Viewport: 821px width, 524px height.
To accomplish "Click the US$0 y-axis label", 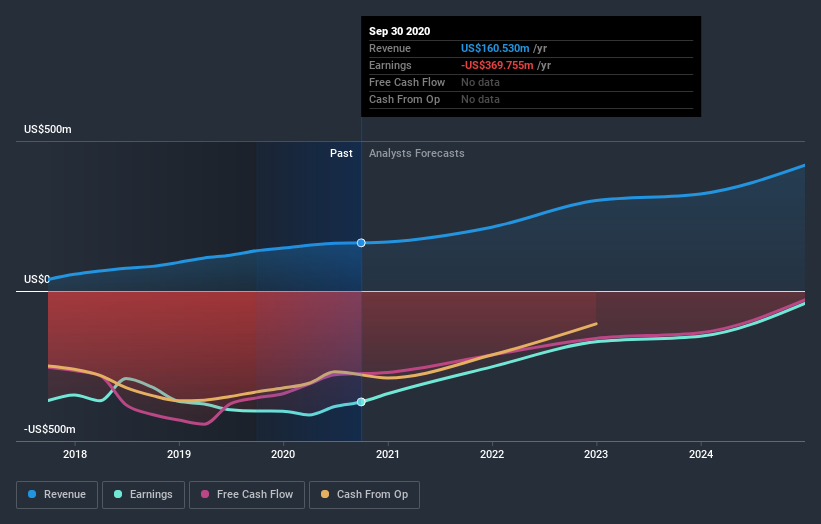I will [x=37, y=280].
